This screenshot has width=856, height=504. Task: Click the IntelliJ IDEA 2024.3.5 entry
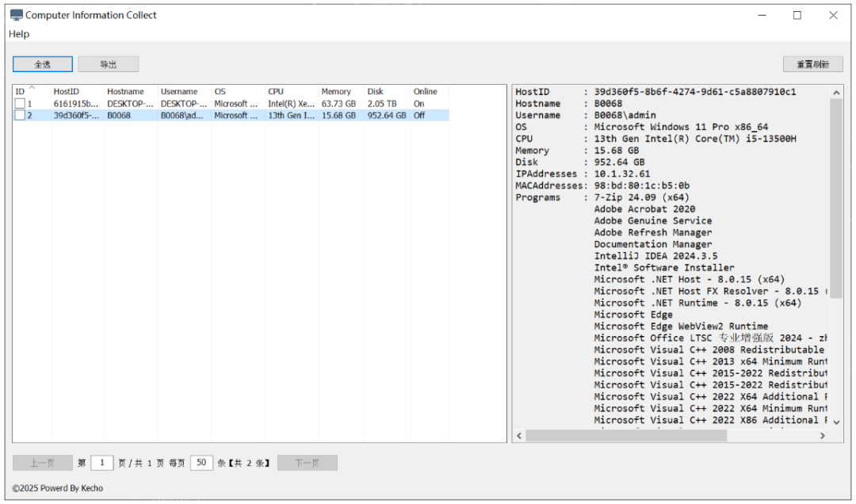pos(655,256)
